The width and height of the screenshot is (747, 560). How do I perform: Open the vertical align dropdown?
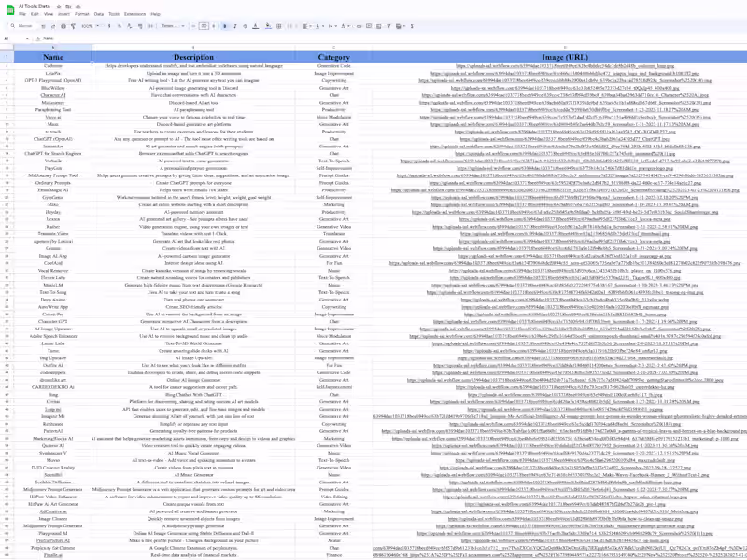(318, 26)
